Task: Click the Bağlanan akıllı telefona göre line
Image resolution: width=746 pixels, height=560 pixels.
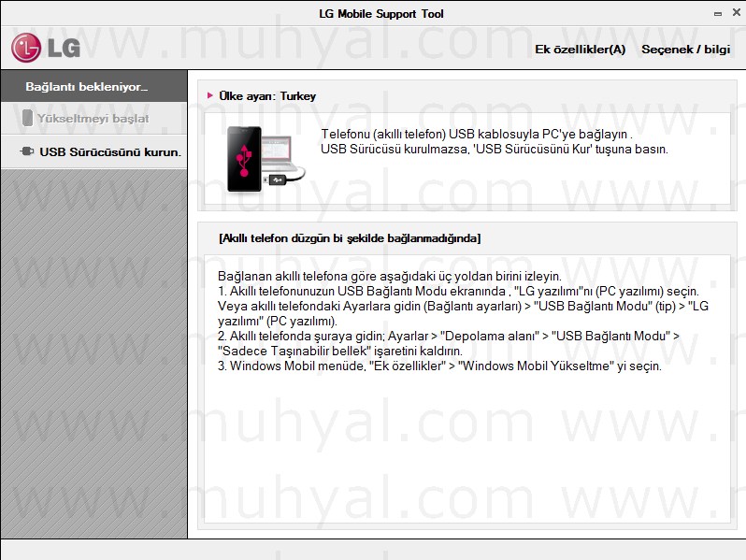Action: [x=390, y=276]
